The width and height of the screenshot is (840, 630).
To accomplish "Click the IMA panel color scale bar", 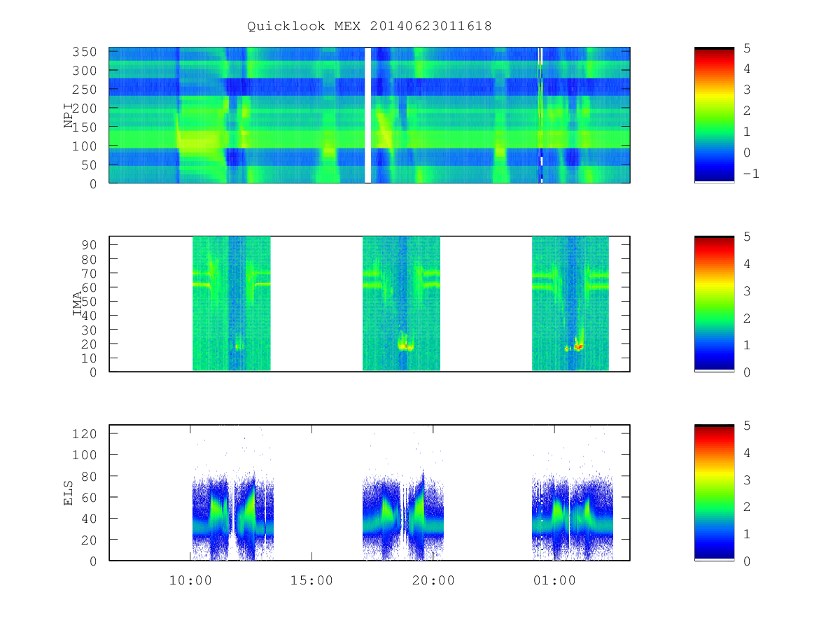I will pyautogui.click(x=714, y=304).
